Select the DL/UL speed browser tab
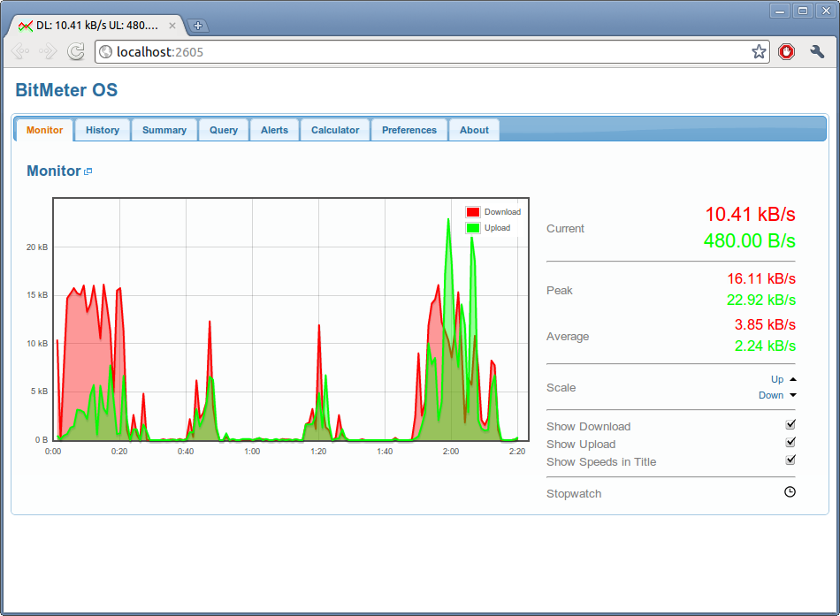This screenshot has height=616, width=840. pyautogui.click(x=96, y=25)
